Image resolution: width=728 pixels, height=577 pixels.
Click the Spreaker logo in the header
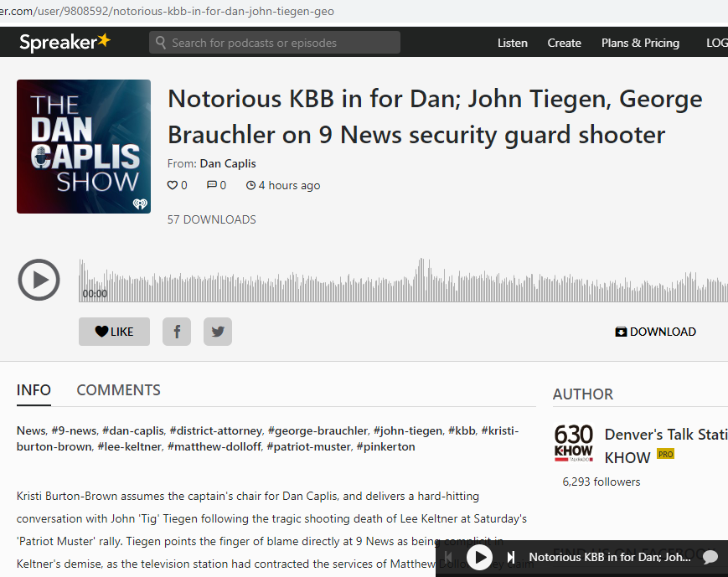click(65, 42)
